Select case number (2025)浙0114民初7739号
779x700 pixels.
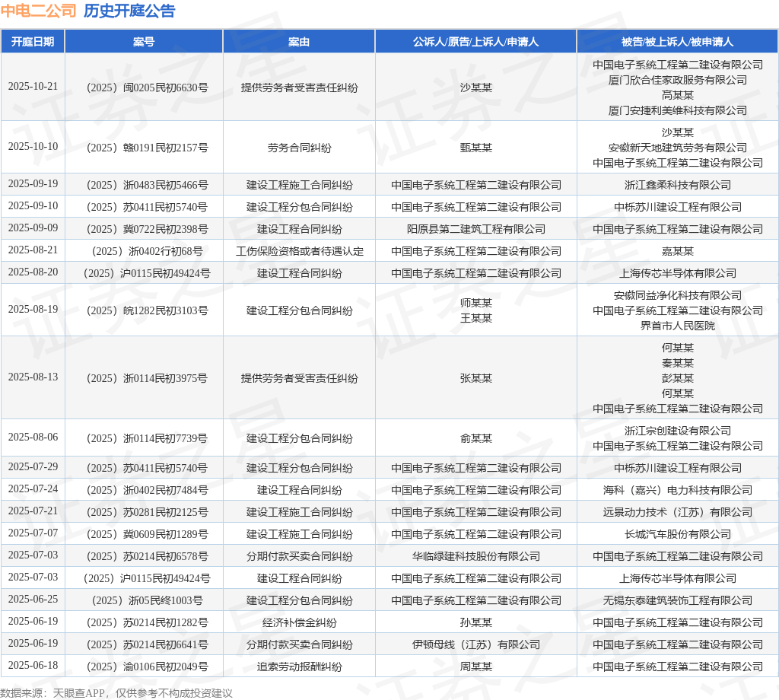point(147,438)
